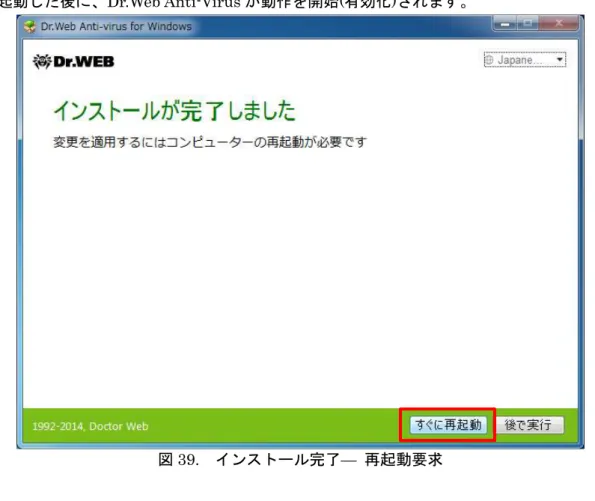The height and width of the screenshot is (501, 595).
Task: Click the 図 39 figure caption
Action: point(300,460)
